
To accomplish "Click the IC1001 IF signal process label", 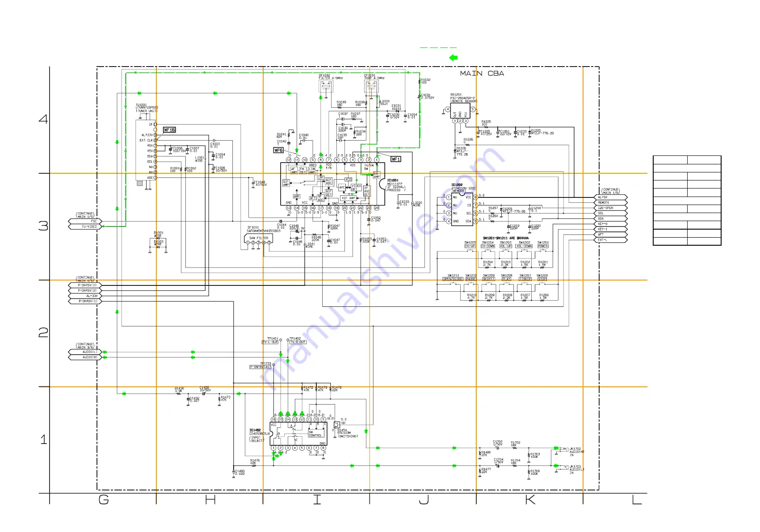I will [396, 185].
